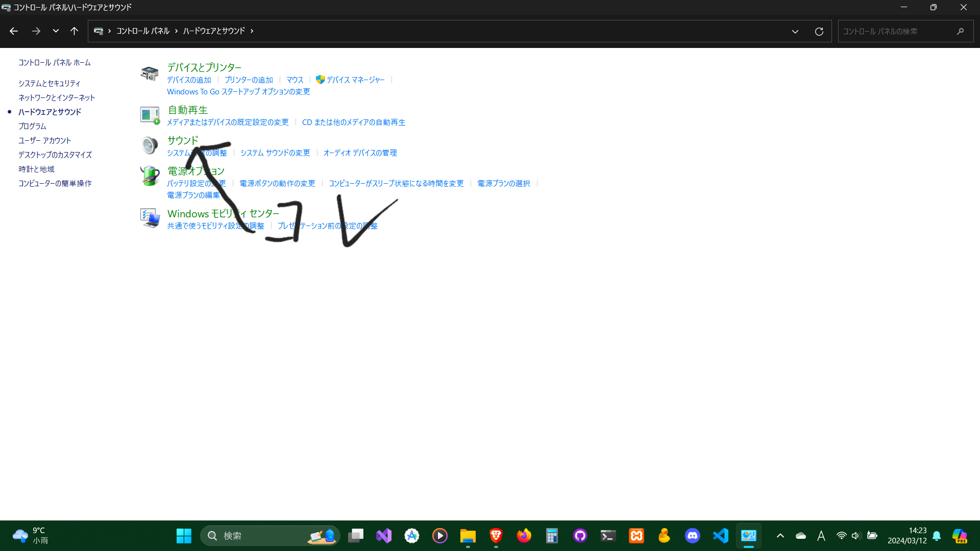Open the 電源プランの選択 link
The height and width of the screenshot is (551, 980).
pyautogui.click(x=503, y=183)
